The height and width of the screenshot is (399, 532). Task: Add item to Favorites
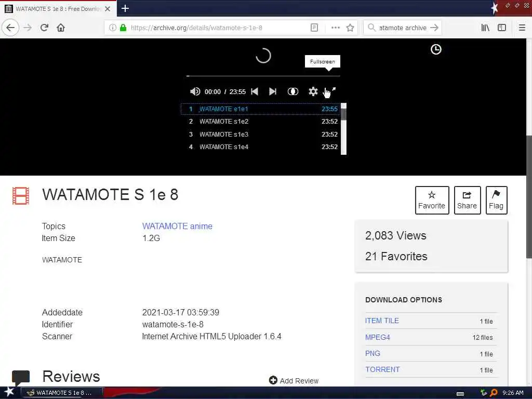(x=432, y=200)
